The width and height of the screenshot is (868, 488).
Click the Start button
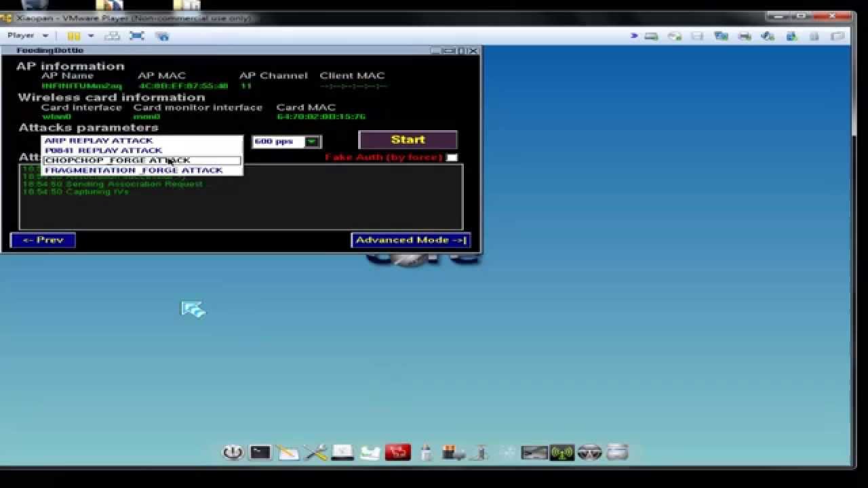[x=408, y=140]
